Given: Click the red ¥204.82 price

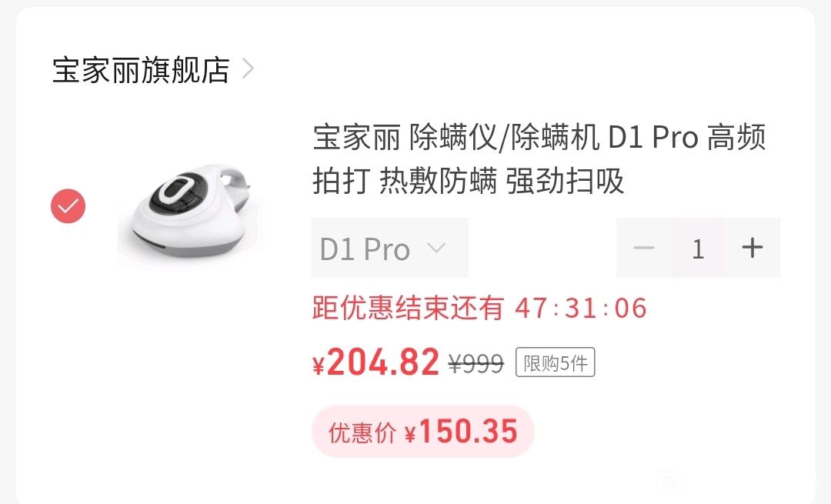Looking at the screenshot, I should (375, 362).
